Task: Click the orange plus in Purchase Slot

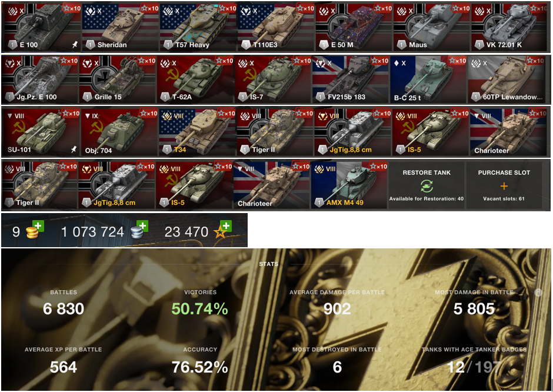Action: tap(504, 186)
